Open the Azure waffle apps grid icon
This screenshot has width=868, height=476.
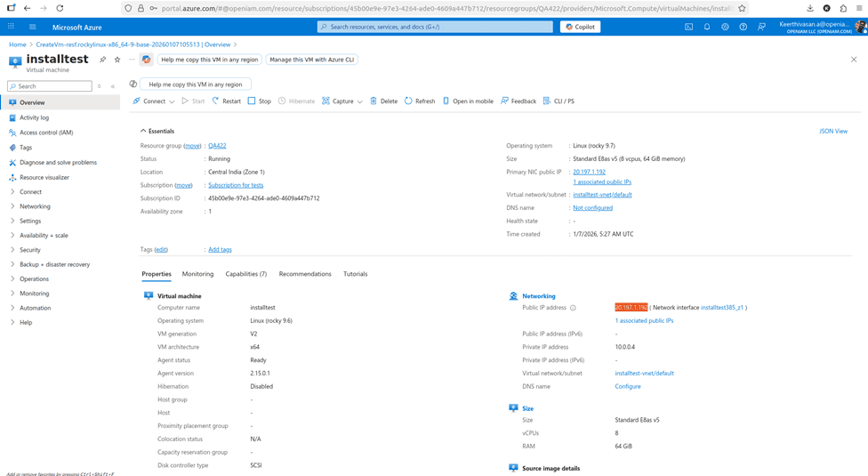[x=11, y=27]
